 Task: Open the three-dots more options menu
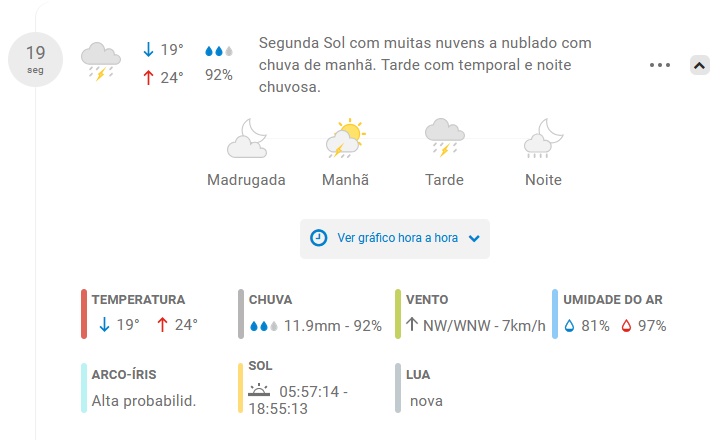click(x=659, y=65)
